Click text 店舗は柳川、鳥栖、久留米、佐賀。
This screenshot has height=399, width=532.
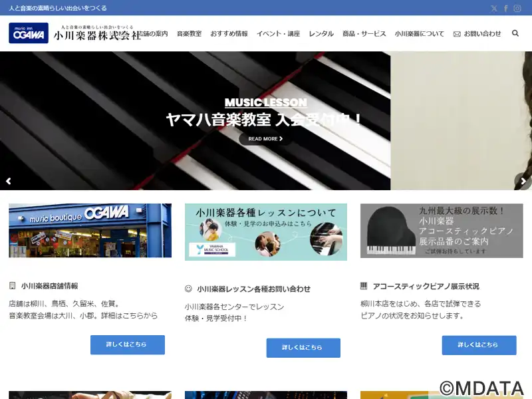[x=64, y=304]
